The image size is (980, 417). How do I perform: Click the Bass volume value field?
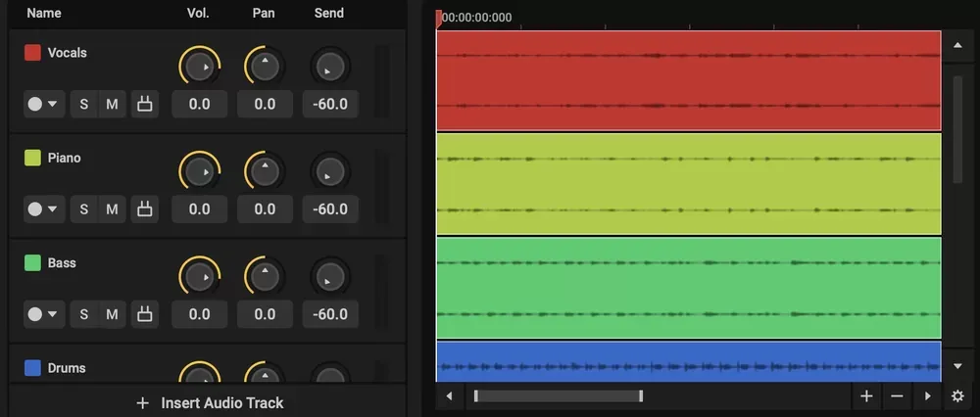click(x=199, y=314)
